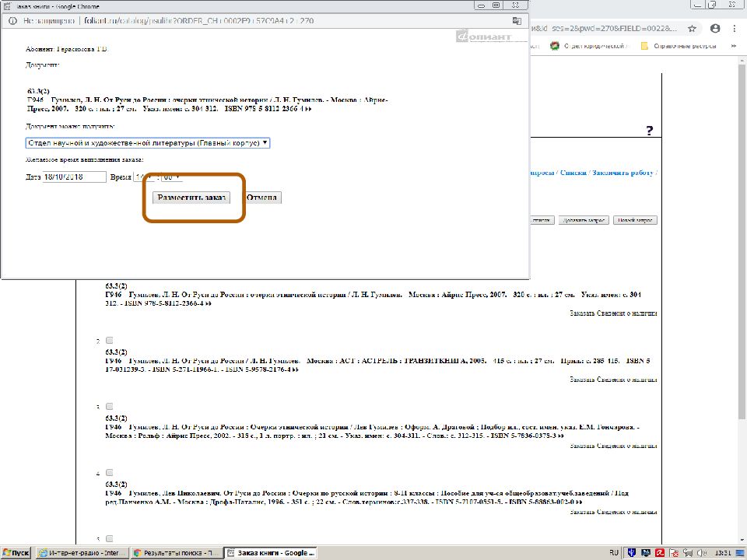
Task: Switch to Результаты поиска taskbar window
Action: click(176, 553)
